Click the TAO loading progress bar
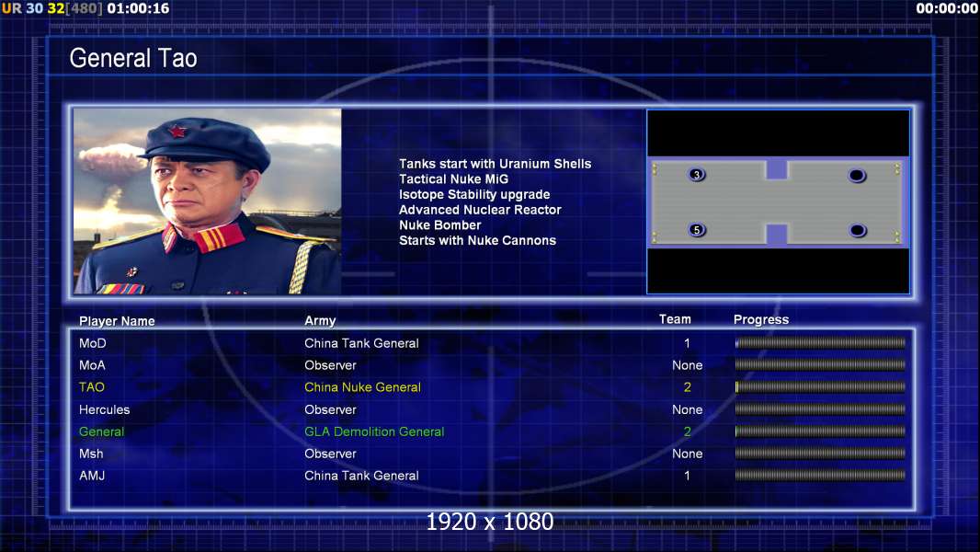This screenshot has width=980, height=552. click(820, 387)
